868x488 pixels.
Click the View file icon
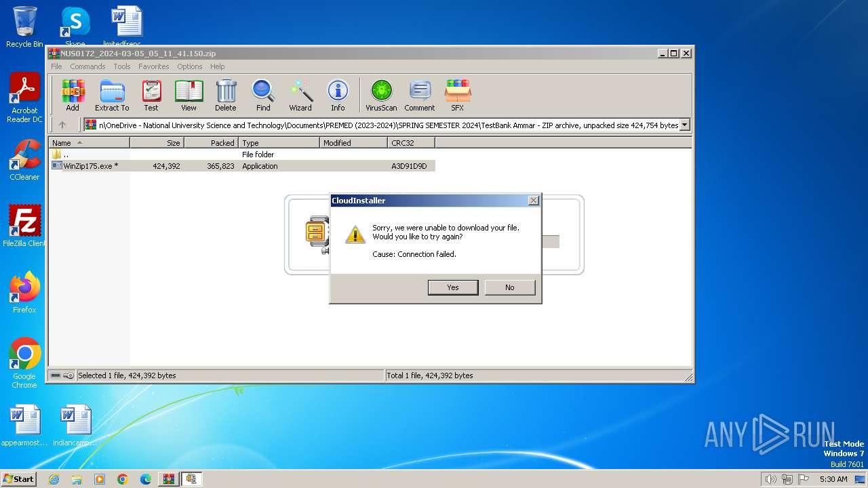189,95
